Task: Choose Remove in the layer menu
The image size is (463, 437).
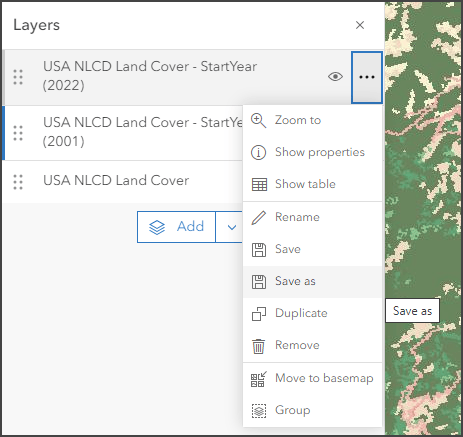Action: click(313, 345)
